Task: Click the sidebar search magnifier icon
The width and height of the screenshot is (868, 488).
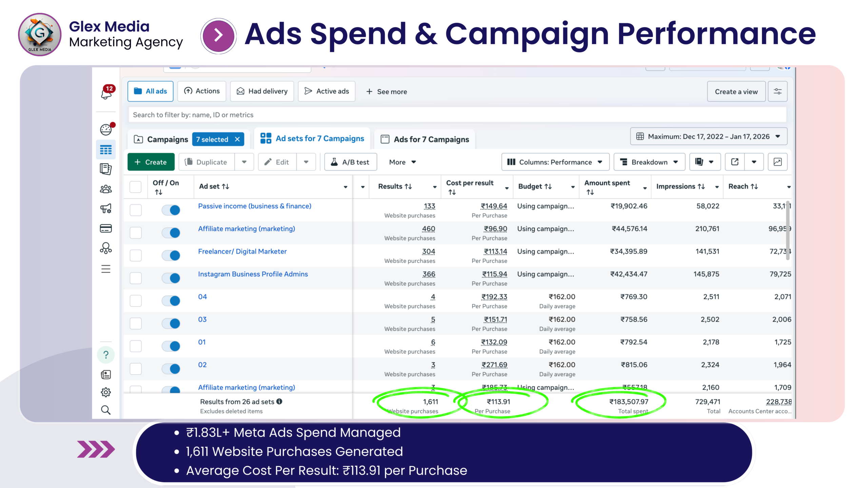Action: [106, 410]
